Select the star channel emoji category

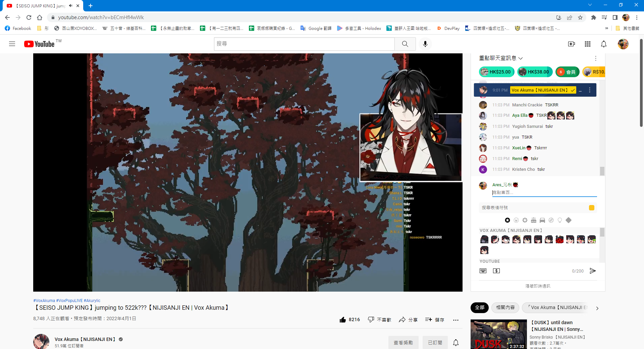pos(507,220)
